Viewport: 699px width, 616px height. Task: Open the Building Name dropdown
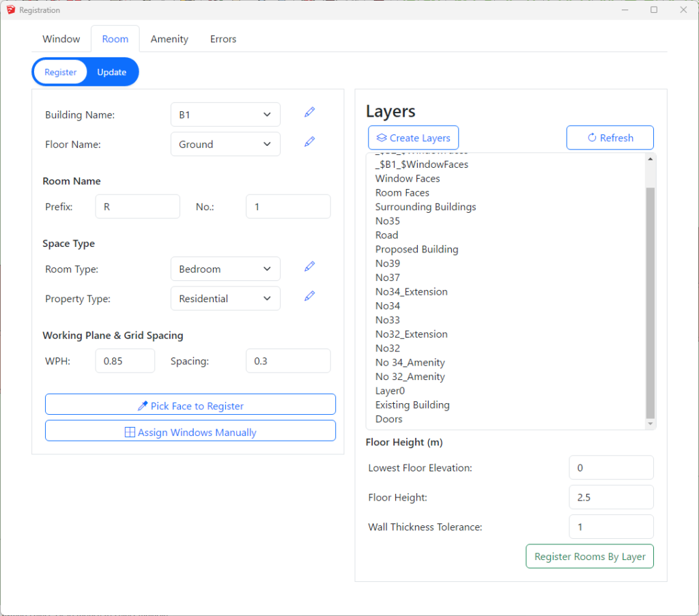coord(225,115)
